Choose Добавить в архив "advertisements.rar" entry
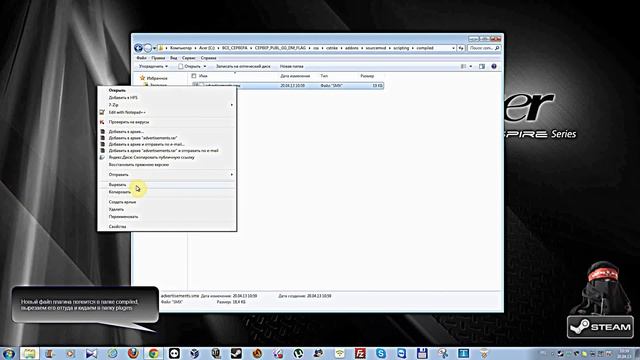 click(x=143, y=138)
